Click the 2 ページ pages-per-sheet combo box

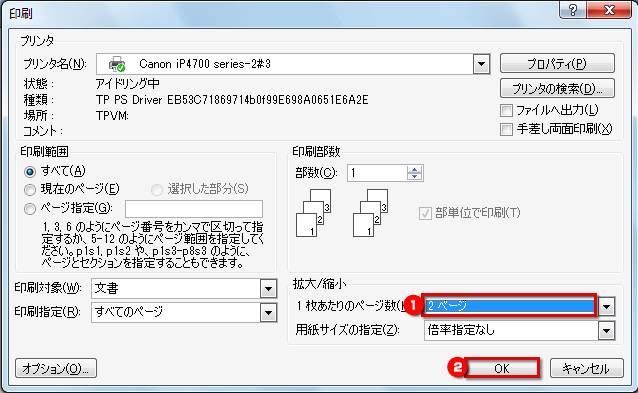509,306
